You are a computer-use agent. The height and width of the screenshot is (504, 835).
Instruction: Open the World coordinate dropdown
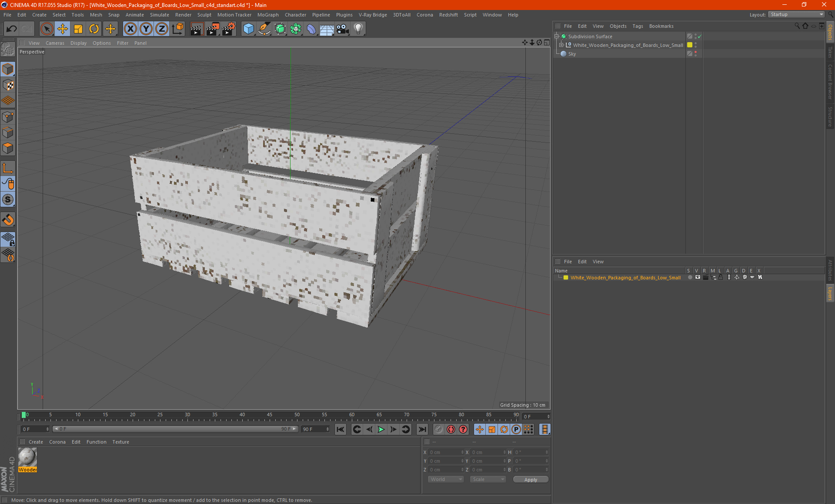pos(446,479)
